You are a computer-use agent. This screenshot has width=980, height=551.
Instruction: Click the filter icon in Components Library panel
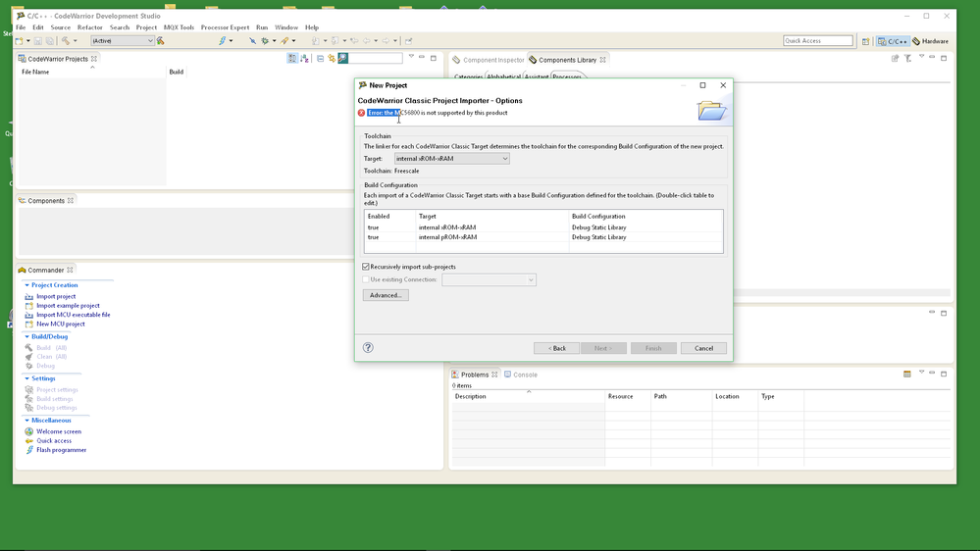[x=907, y=58]
